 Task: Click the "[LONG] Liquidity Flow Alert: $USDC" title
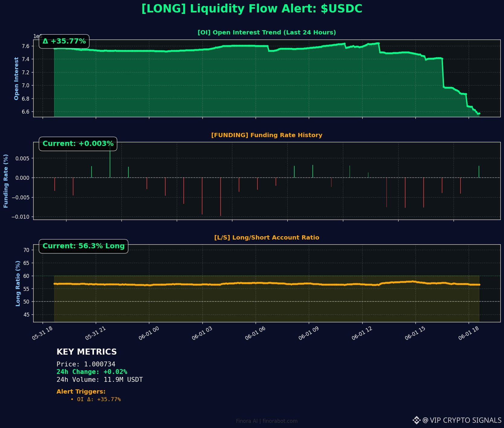tap(252, 9)
